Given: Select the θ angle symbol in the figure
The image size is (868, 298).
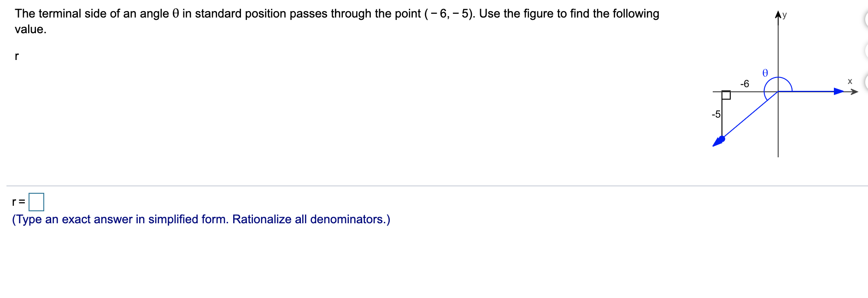Looking at the screenshot, I should click(764, 73).
